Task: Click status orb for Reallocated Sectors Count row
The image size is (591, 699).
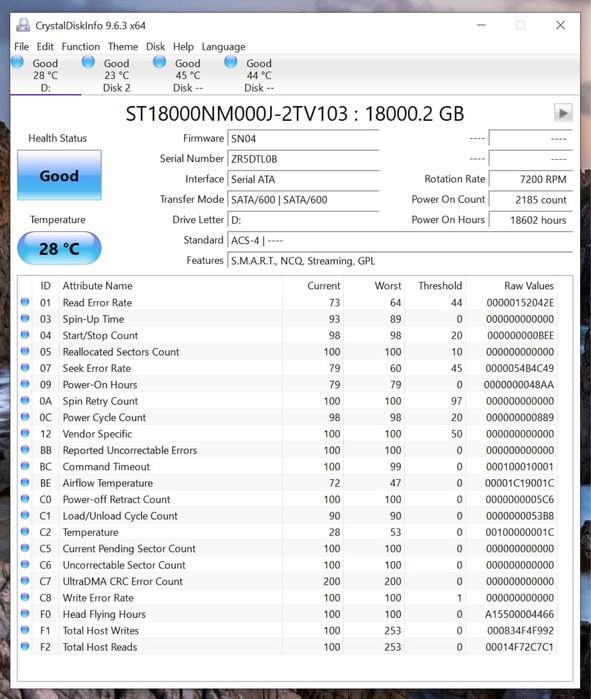Action: click(25, 351)
